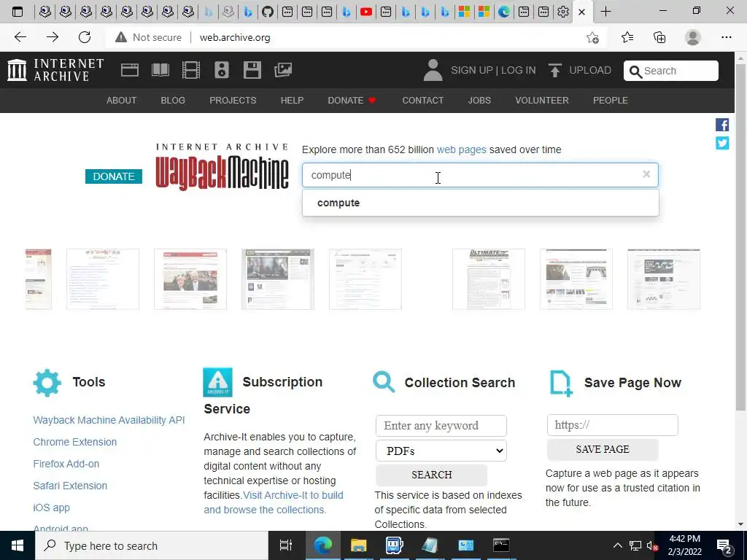The height and width of the screenshot is (560, 747).
Task: Switch to the GitHub tab
Action: (x=268, y=12)
